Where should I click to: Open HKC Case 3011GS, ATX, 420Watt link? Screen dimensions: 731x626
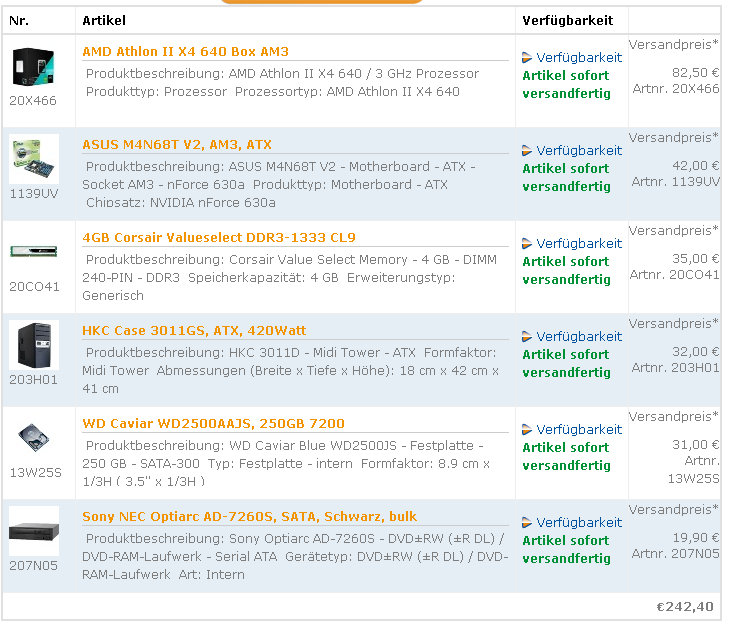[x=194, y=330]
